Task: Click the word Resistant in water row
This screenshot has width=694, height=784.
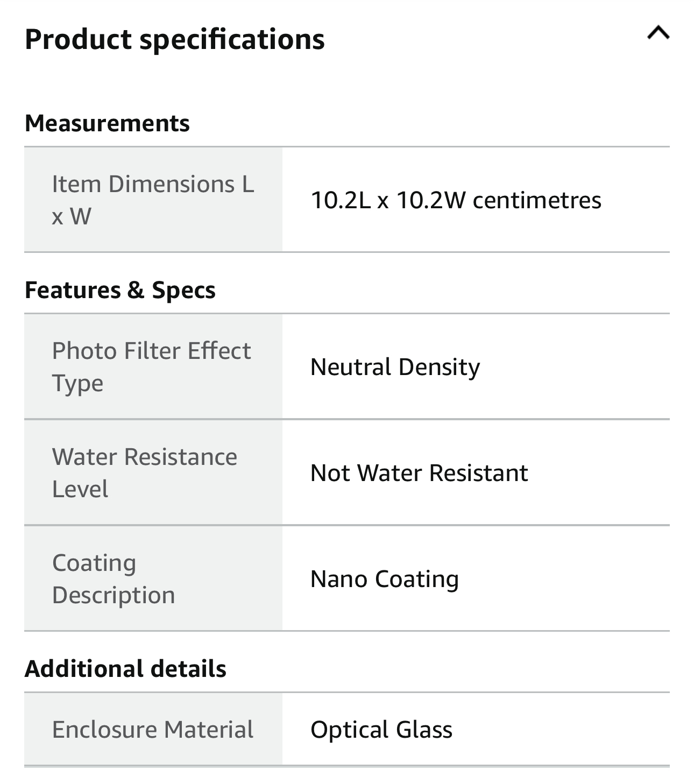Action: [478, 473]
